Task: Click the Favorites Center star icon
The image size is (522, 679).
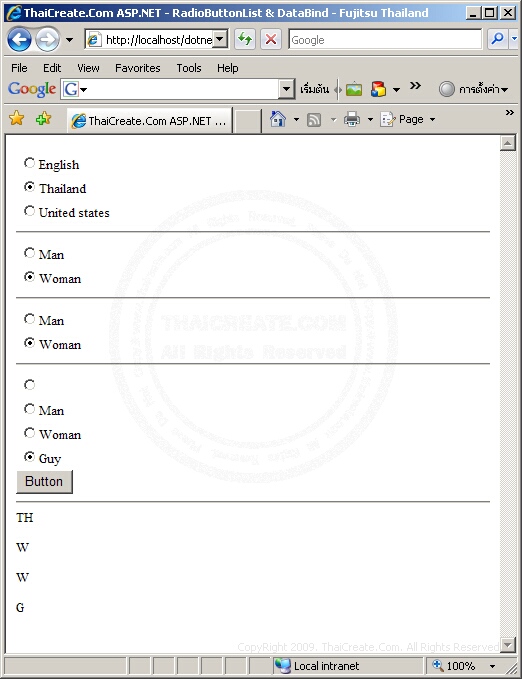Action: pyautogui.click(x=16, y=118)
